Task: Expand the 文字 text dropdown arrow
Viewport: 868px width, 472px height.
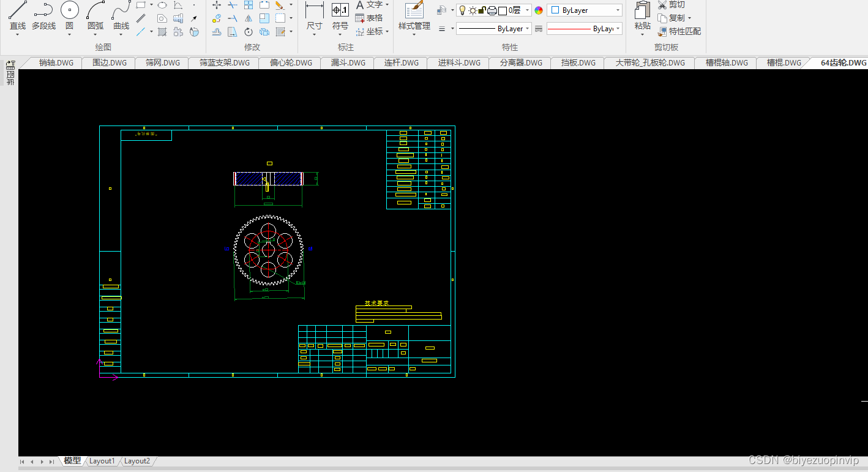Action: (387, 5)
